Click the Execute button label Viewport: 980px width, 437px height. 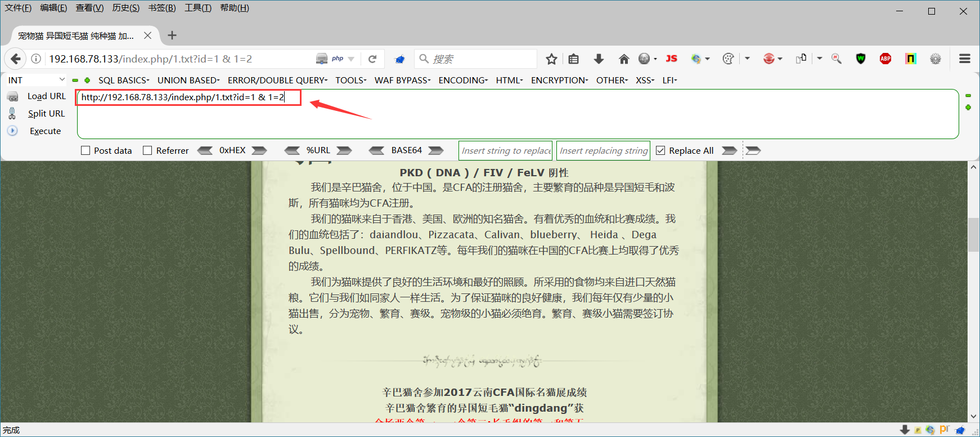[x=45, y=131]
